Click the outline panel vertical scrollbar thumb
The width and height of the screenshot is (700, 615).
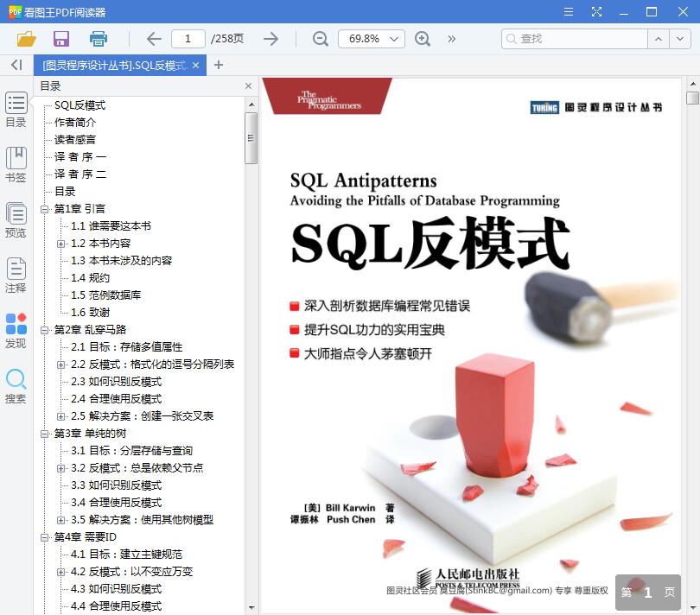pos(251,138)
